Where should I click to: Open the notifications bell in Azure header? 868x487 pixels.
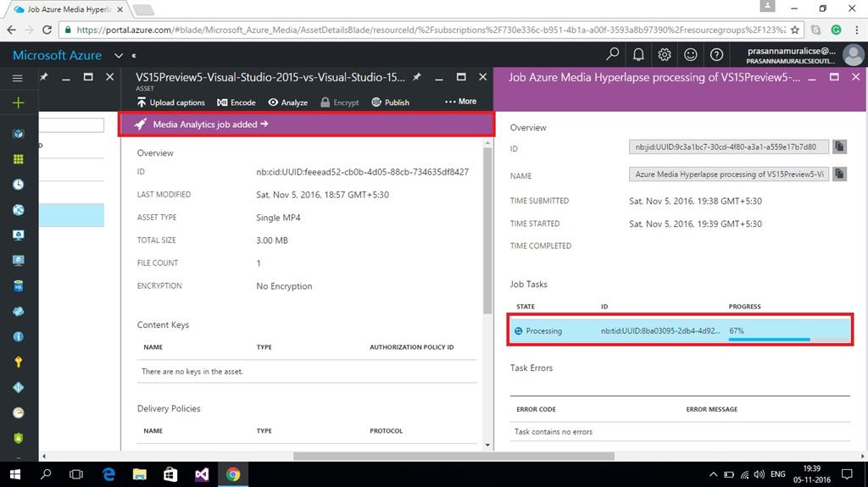pos(638,54)
